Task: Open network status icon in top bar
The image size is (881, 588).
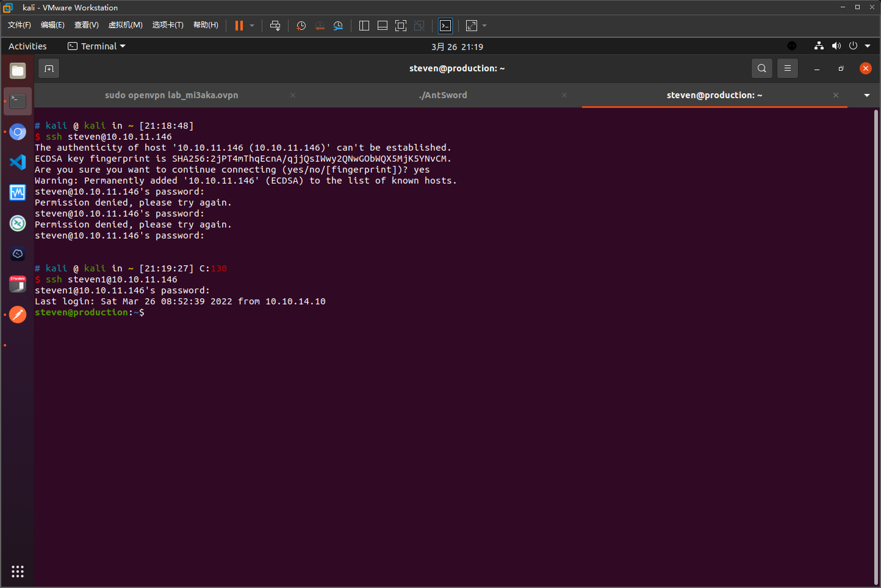Action: [x=819, y=46]
